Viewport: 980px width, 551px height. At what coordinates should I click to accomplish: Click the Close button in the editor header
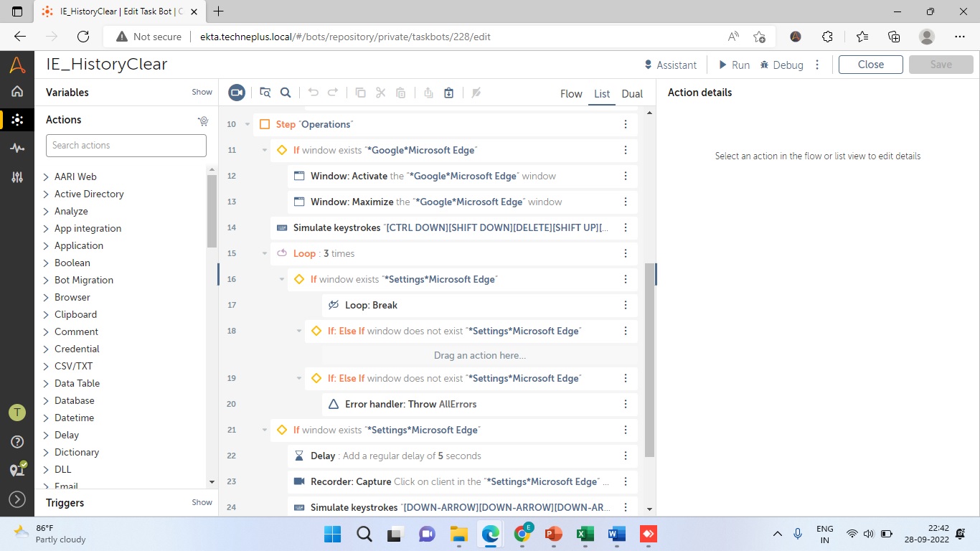click(x=870, y=65)
